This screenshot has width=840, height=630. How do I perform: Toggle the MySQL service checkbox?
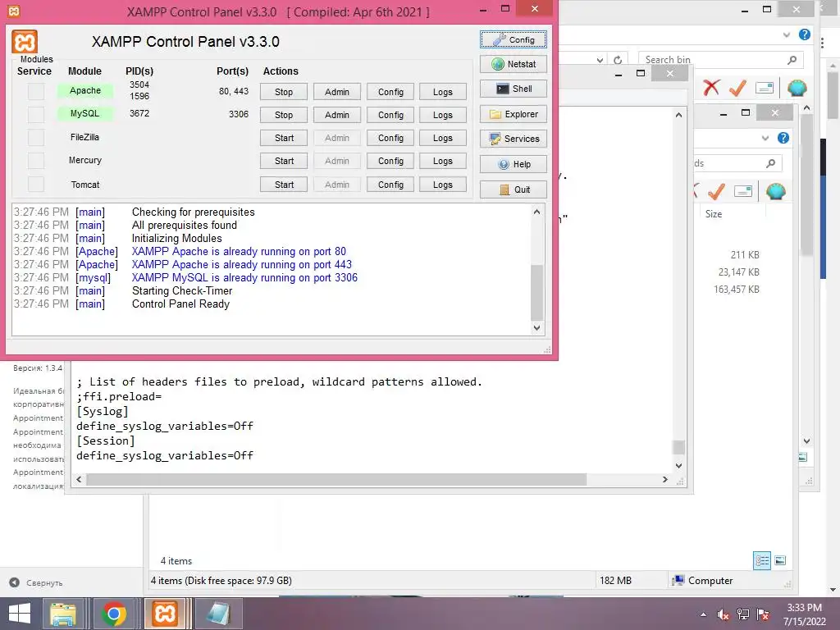tap(36, 115)
